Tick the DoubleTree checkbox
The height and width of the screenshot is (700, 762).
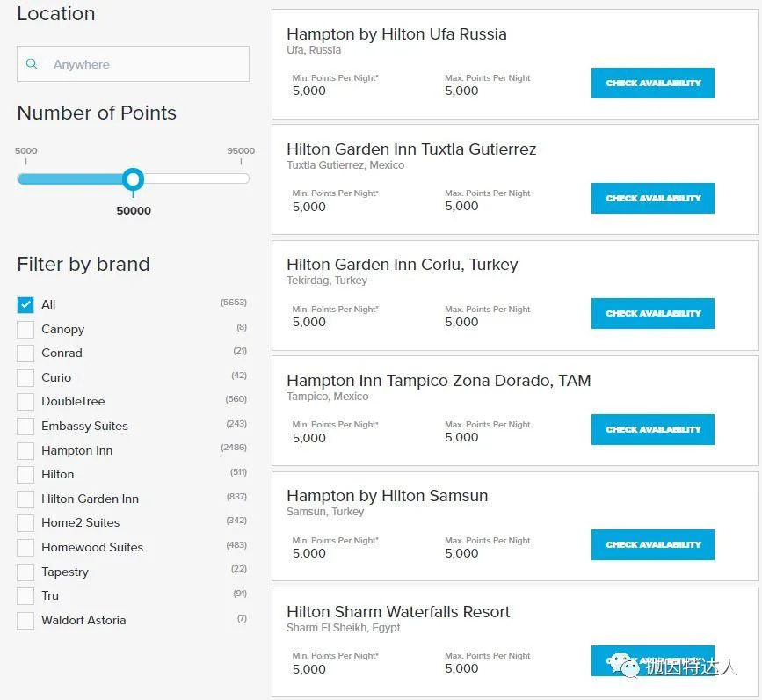coord(25,402)
